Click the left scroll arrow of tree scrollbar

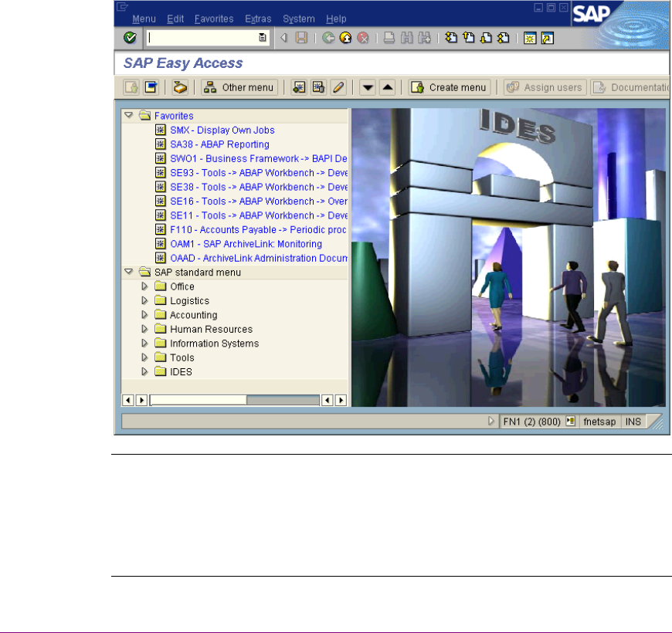coord(127,400)
